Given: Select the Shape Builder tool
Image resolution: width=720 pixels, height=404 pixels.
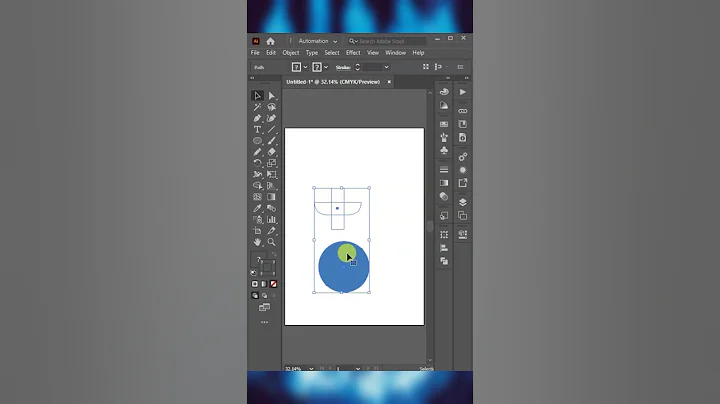Looking at the screenshot, I should click(x=258, y=186).
